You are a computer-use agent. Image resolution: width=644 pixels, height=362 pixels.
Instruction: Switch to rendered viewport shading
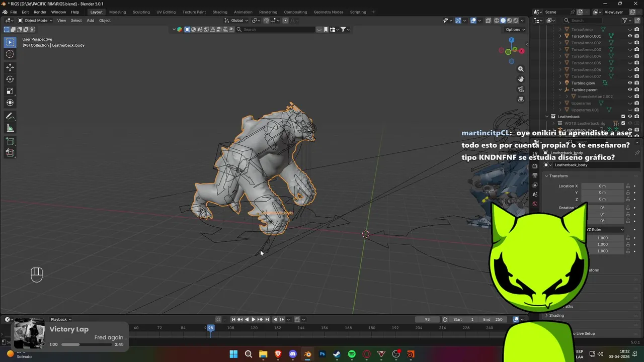(516, 21)
